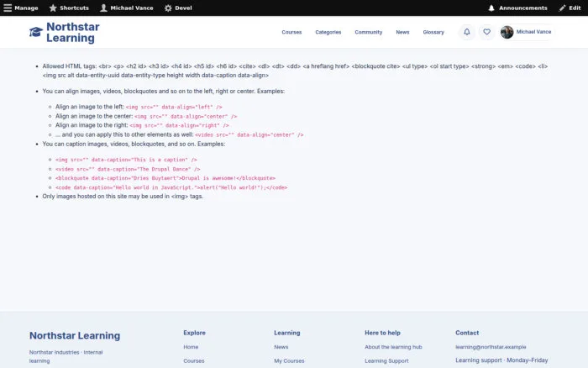Click the Northstar Learning header logo text

pos(73,32)
